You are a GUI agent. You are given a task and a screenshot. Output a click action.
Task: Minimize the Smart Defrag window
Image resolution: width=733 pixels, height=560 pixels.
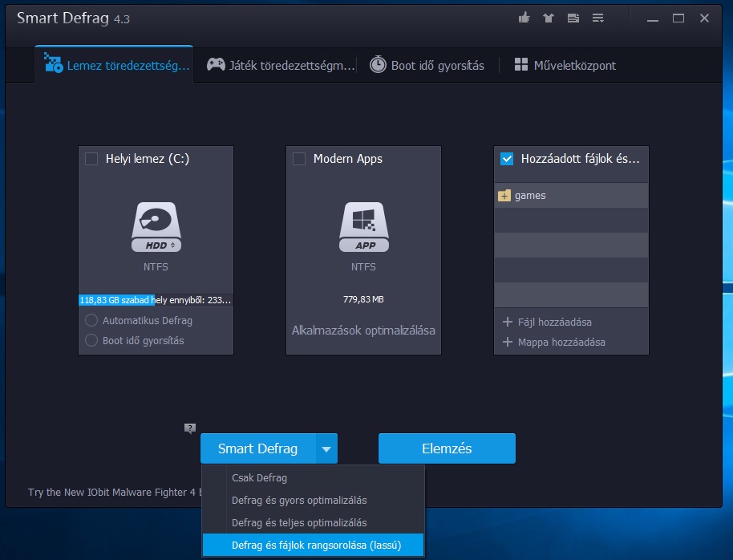pyautogui.click(x=653, y=18)
